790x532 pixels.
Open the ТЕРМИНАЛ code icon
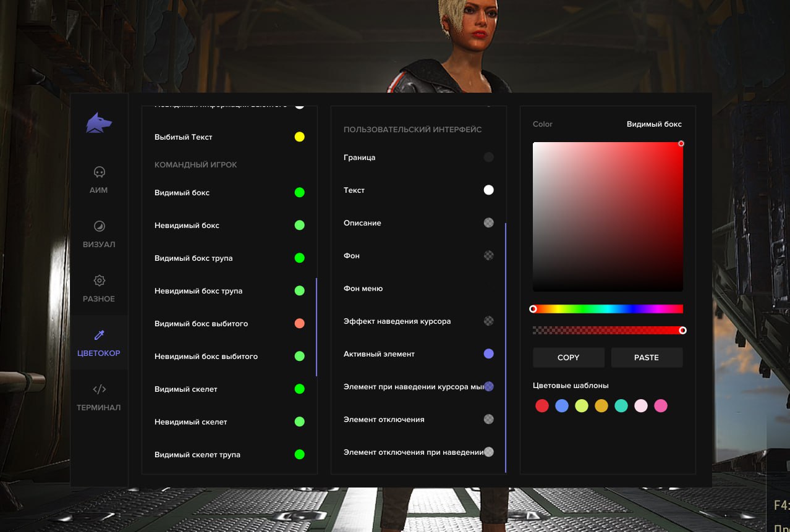[x=99, y=389]
